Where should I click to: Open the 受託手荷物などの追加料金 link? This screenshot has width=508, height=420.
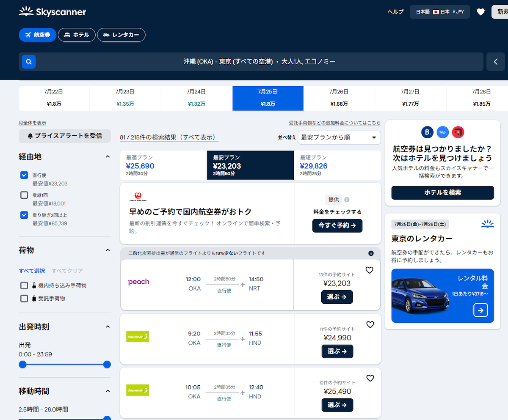click(x=335, y=123)
